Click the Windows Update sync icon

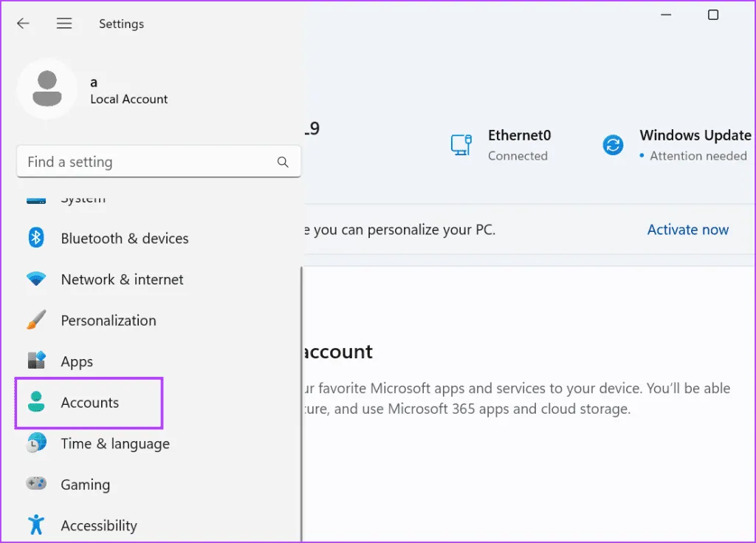pos(613,145)
